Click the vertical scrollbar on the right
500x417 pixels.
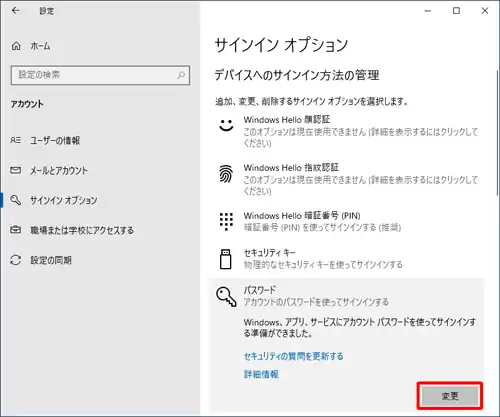[497, 133]
